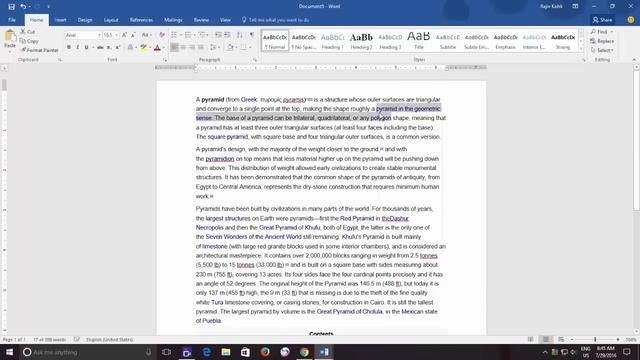Image resolution: width=640 pixels, height=360 pixels.
Task: Click the Paste button
Action: point(10,41)
